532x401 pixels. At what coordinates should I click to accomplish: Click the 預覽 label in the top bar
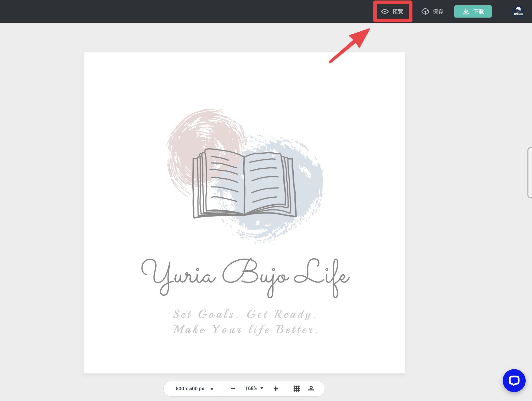[x=398, y=11]
